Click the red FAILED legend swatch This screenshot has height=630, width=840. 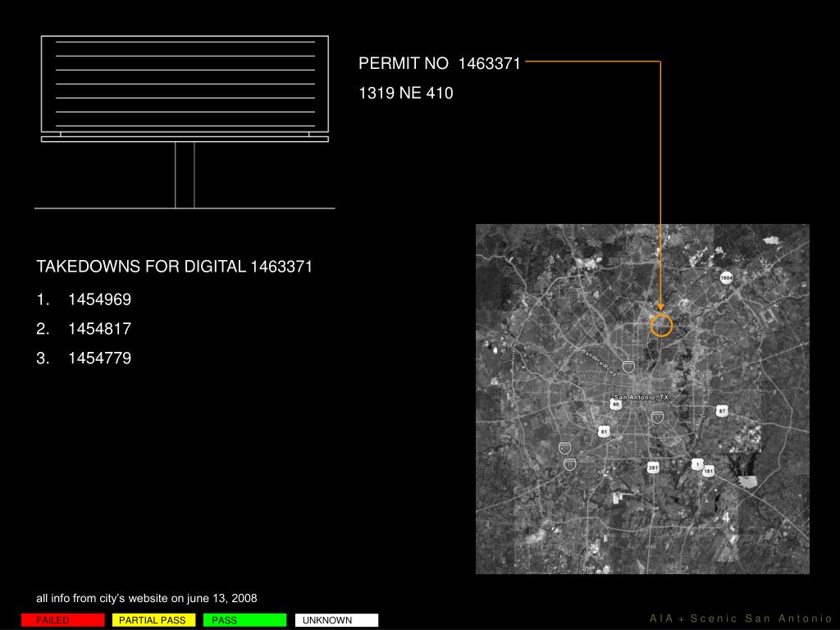[63, 620]
